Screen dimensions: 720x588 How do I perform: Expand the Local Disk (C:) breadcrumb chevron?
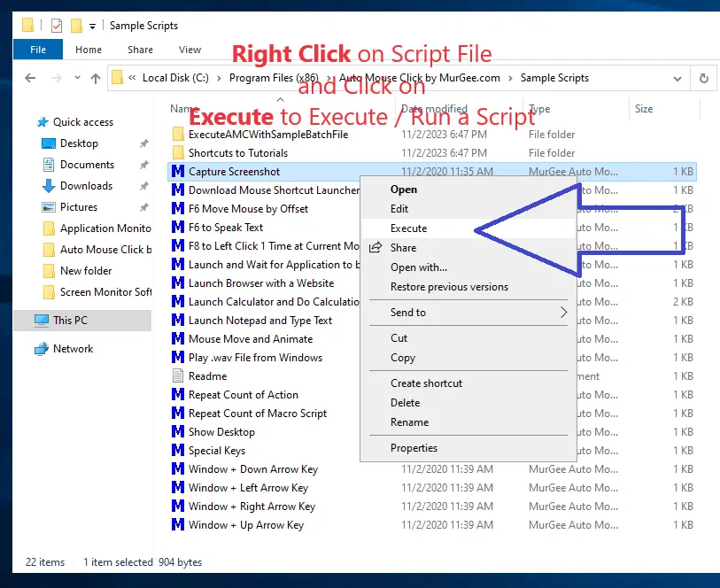pos(219,79)
